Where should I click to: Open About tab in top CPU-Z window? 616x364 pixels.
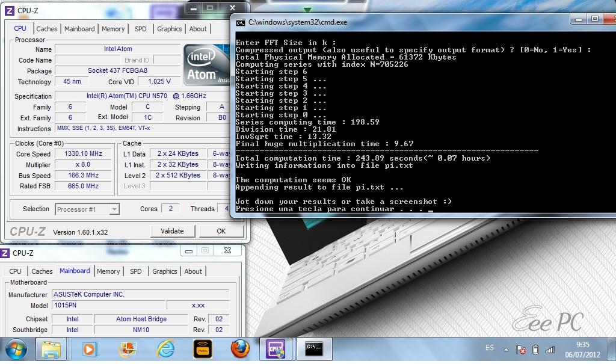coord(198,29)
